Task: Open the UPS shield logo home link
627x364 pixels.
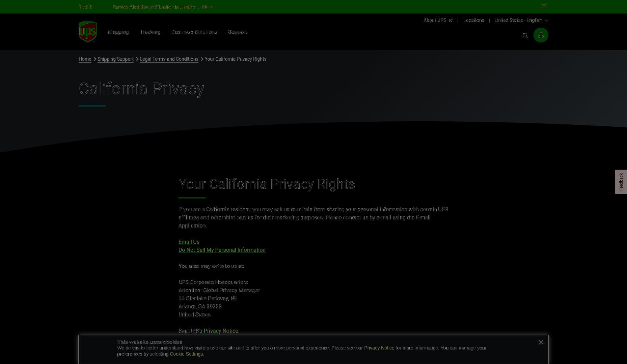Action: (88, 32)
